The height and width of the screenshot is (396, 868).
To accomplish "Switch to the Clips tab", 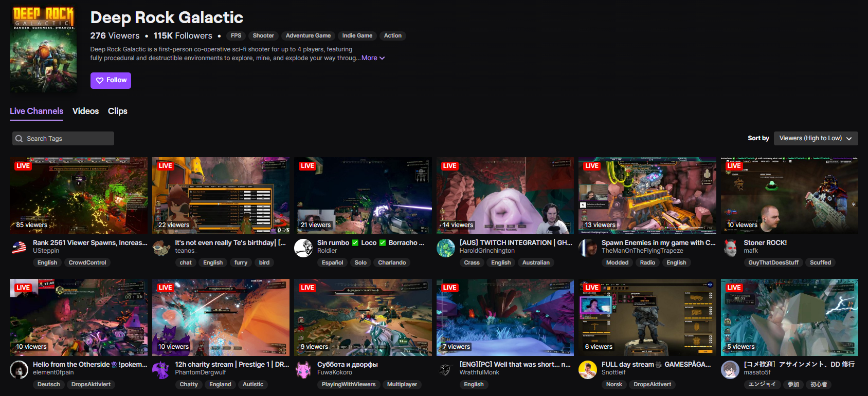I will 118,111.
